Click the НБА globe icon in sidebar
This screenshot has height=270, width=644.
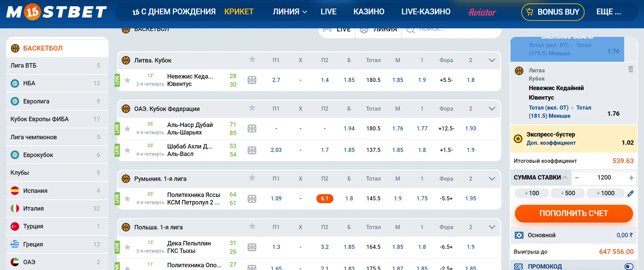tap(15, 83)
